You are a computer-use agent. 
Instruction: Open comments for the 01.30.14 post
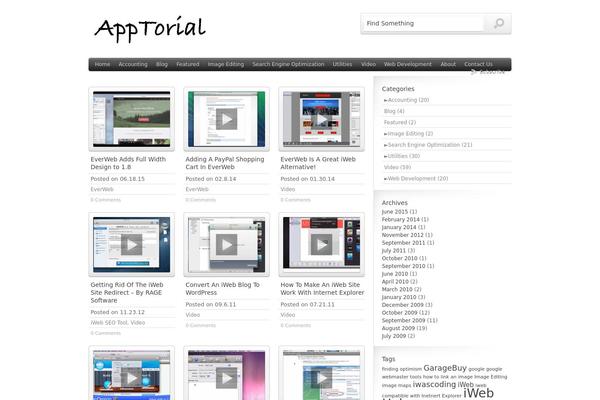(x=295, y=200)
